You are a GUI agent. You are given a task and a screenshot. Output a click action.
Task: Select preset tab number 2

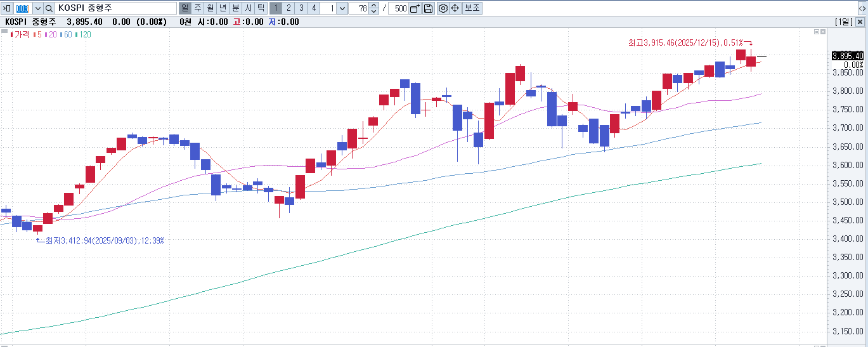[x=288, y=8]
